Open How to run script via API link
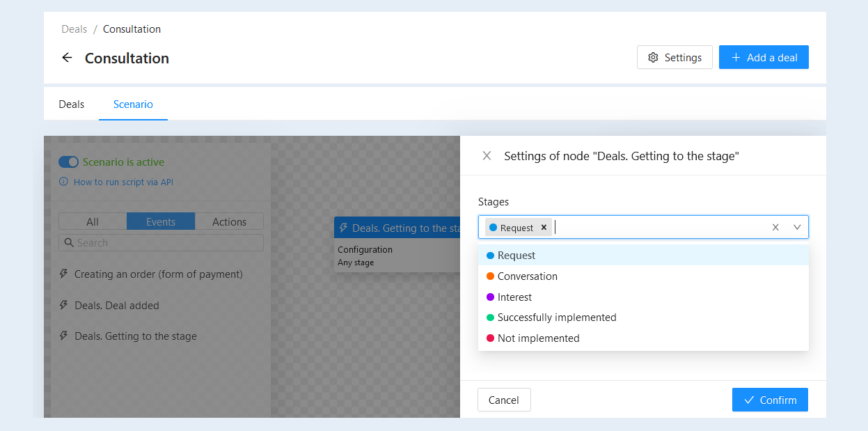 [123, 182]
